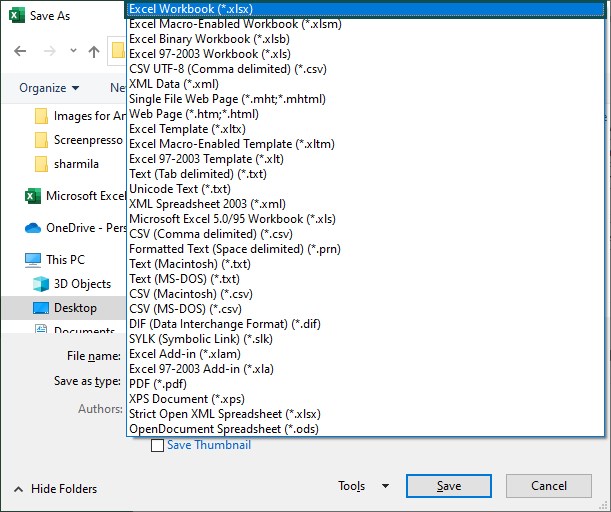Choose CSV UTF-8 (Comma delimited) option
This screenshot has width=611, height=512.
[365, 69]
